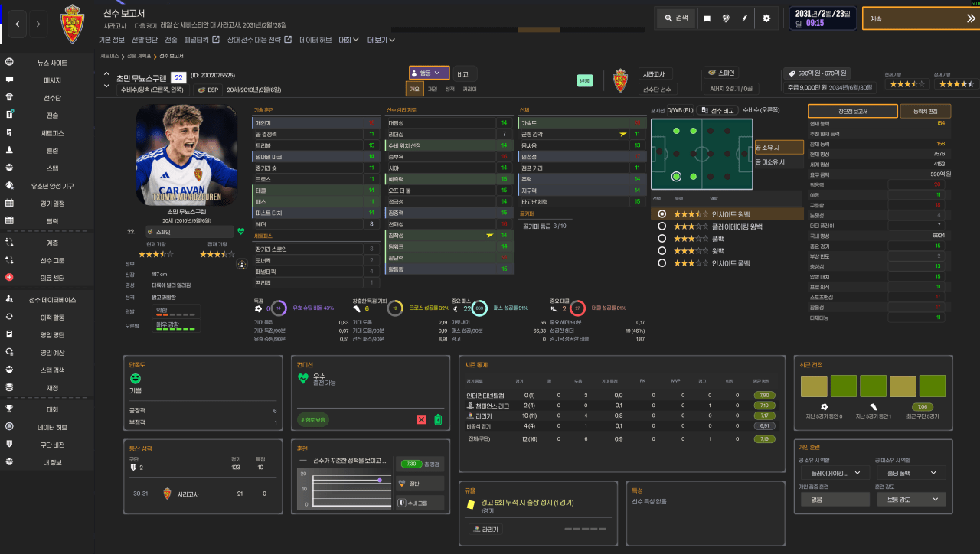Image resolution: width=980 pixels, height=554 pixels.
Task: Open the 장단점 보고서 report button
Action: point(853,111)
